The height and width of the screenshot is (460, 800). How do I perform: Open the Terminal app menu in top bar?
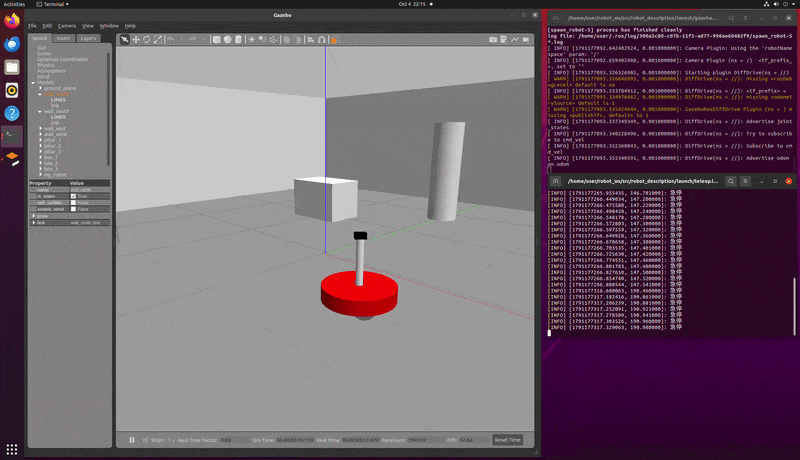coord(53,4)
